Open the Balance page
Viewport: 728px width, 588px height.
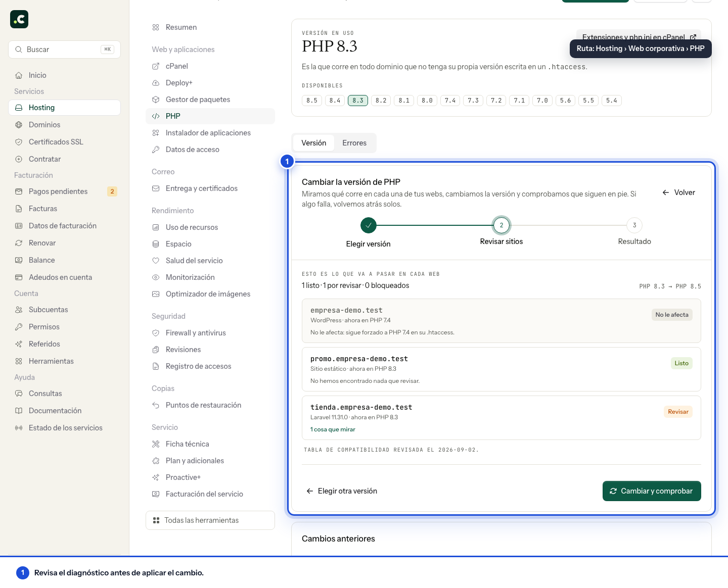[x=64, y=260]
